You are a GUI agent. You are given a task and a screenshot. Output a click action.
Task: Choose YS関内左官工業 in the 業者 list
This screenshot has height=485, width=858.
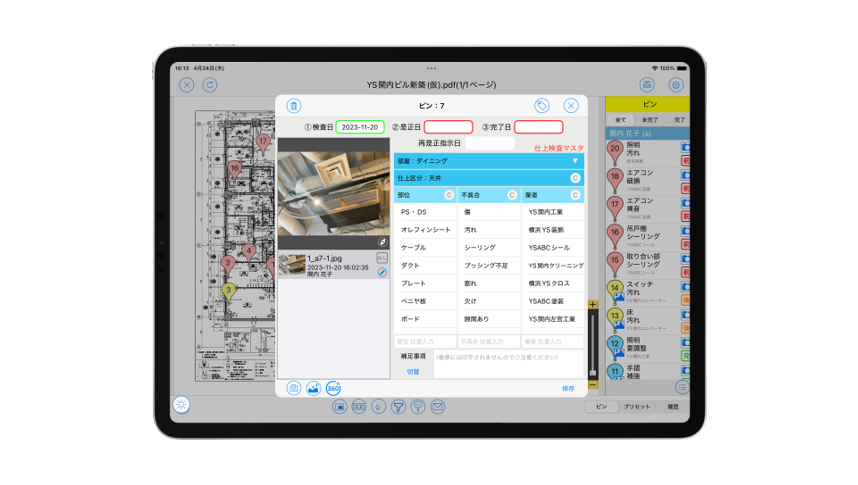(553, 319)
